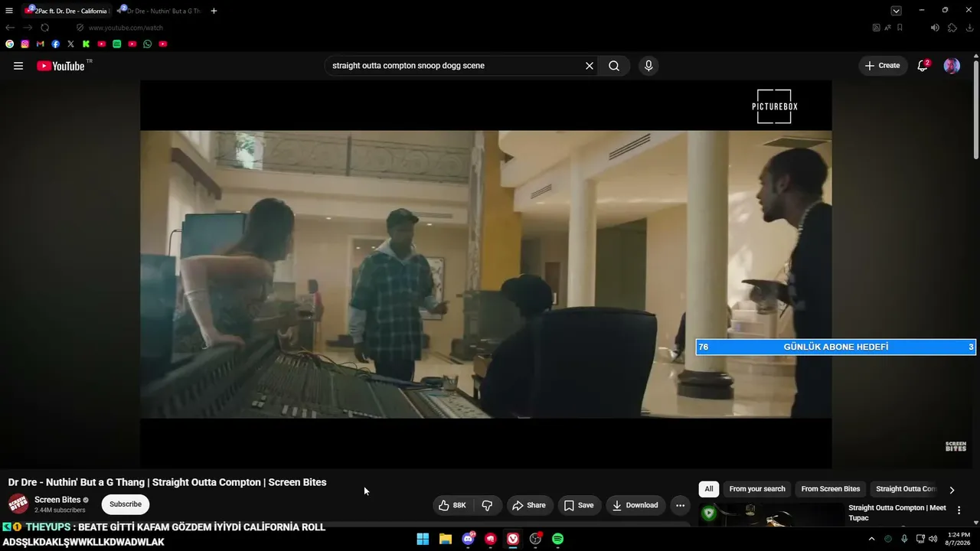Share the video
Screen dimensions: 980x551
pos(529,505)
